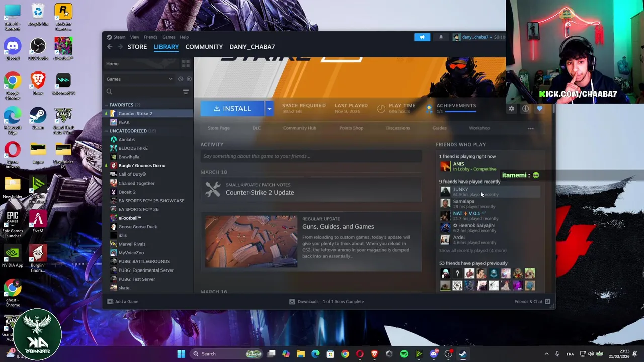Open File Explorer from the taskbar
The height and width of the screenshot is (362, 644).
pos(301,354)
